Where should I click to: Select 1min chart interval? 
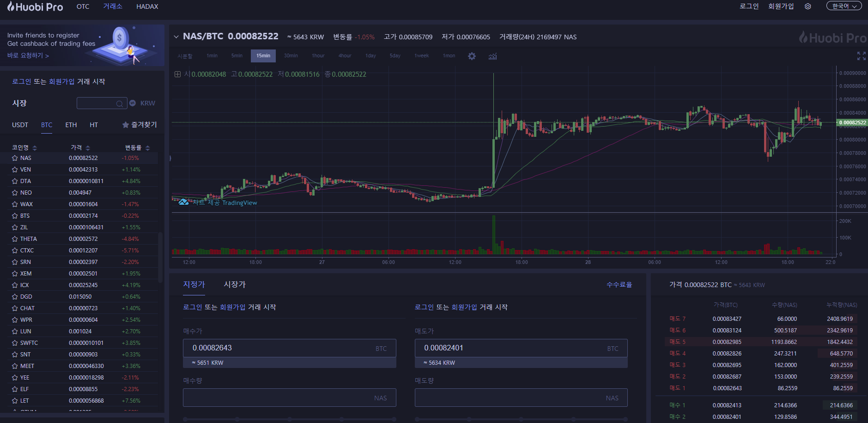(x=212, y=55)
